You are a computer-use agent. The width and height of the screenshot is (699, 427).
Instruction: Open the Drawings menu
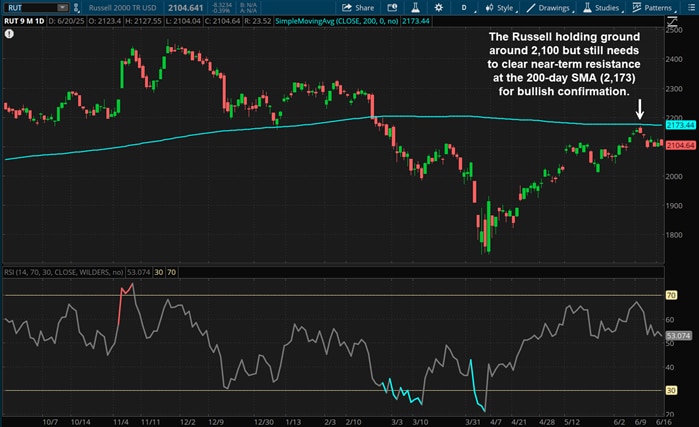click(549, 8)
